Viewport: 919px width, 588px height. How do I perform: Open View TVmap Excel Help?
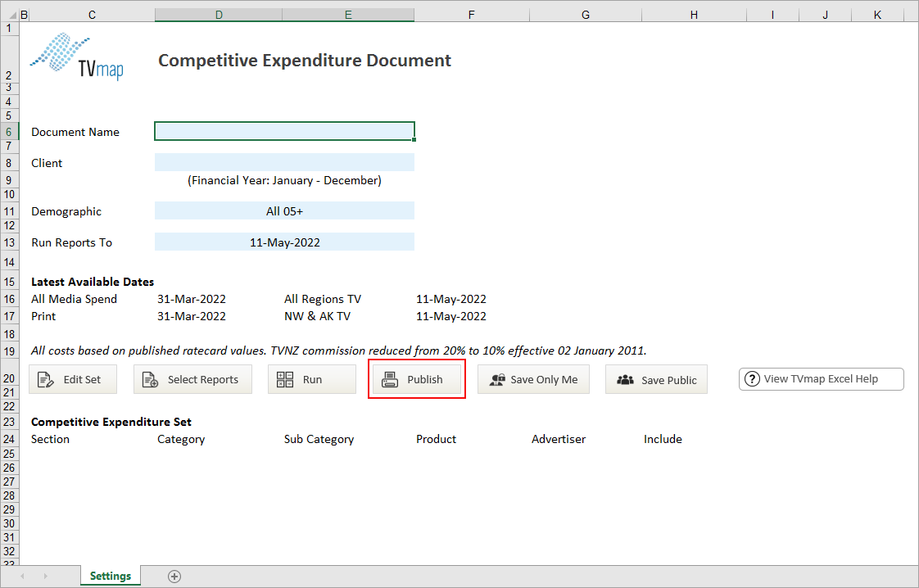click(822, 379)
